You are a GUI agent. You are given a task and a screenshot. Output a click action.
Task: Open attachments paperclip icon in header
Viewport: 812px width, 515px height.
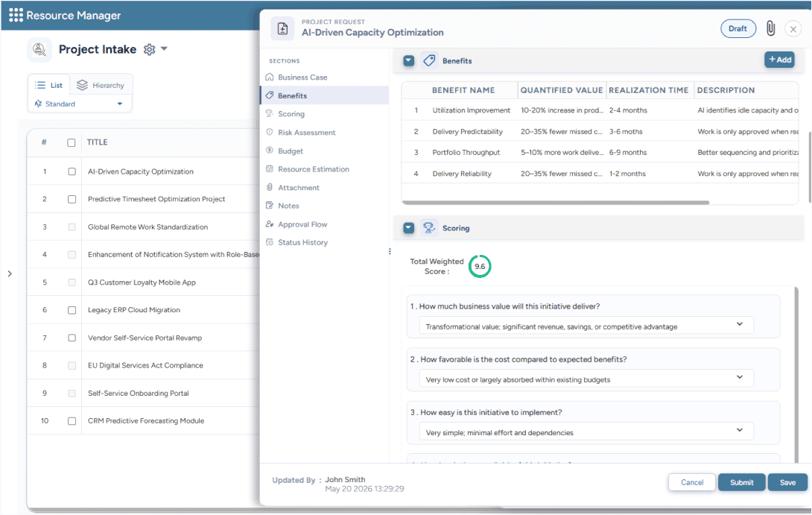pyautogui.click(x=770, y=28)
